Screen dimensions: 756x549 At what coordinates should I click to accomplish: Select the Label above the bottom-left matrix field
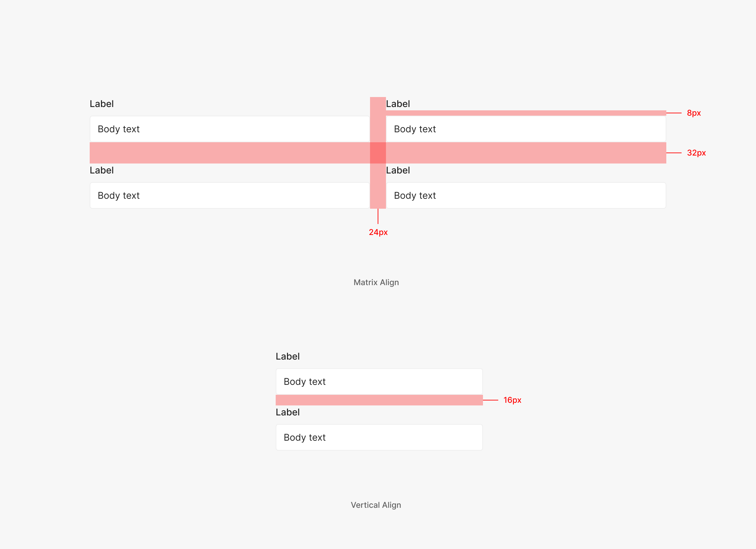click(x=102, y=170)
